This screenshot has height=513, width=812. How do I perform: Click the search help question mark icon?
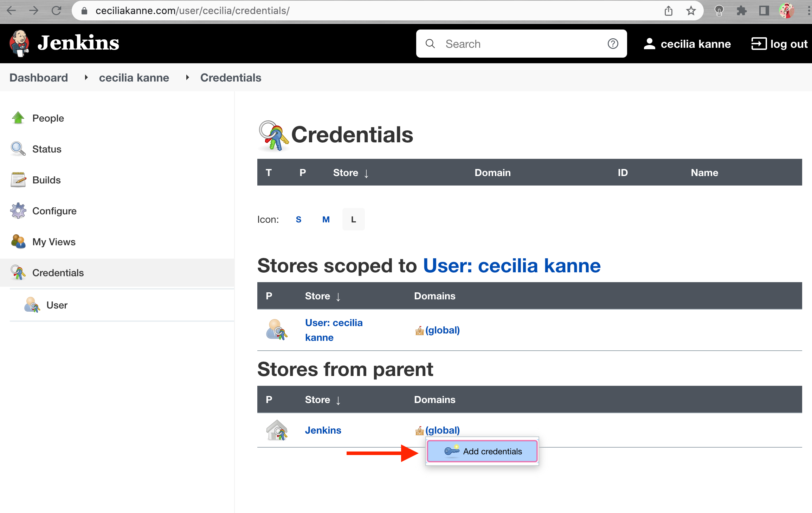[613, 44]
